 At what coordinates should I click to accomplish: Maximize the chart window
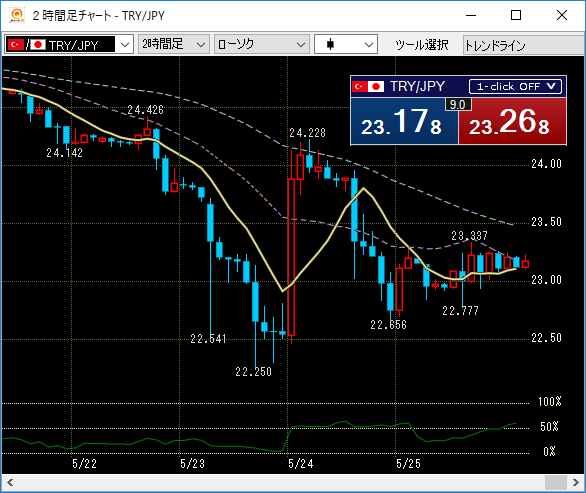[516, 15]
